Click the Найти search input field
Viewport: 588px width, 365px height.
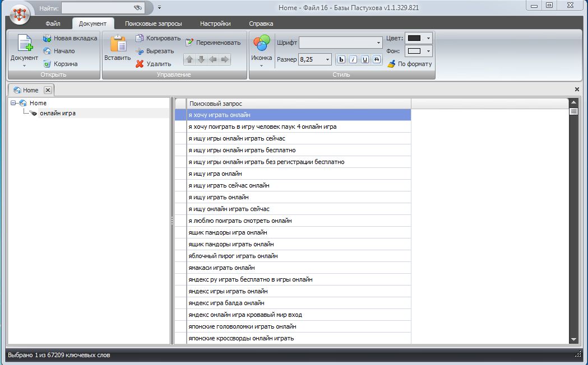[98, 8]
